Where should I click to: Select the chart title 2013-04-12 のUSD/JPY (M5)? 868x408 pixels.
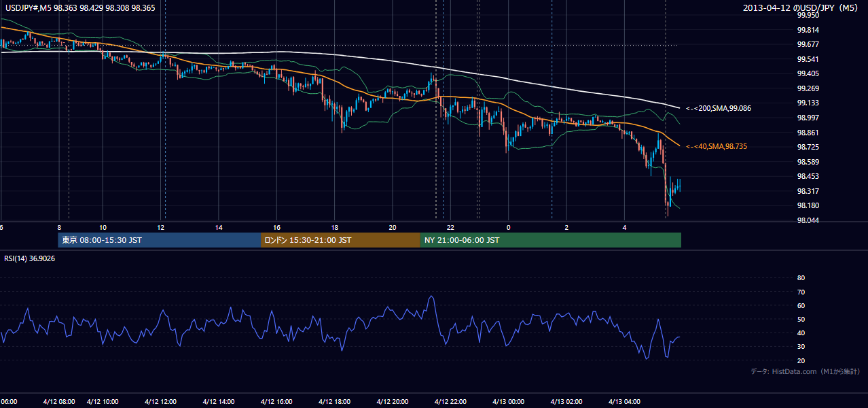801,8
